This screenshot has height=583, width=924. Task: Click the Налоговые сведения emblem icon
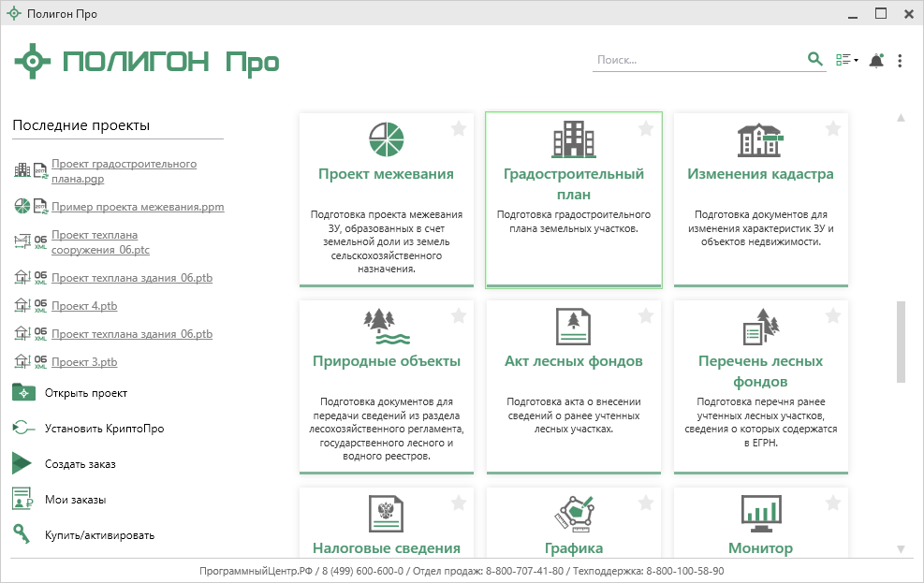[386, 514]
